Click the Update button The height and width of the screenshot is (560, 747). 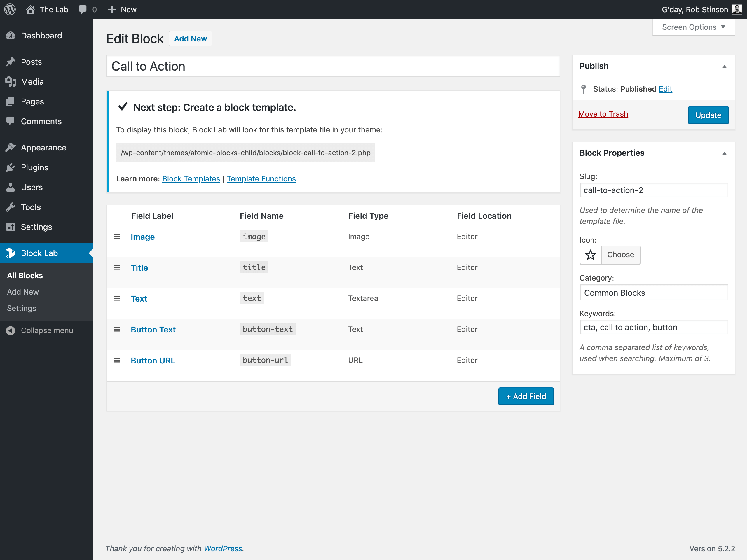point(708,115)
